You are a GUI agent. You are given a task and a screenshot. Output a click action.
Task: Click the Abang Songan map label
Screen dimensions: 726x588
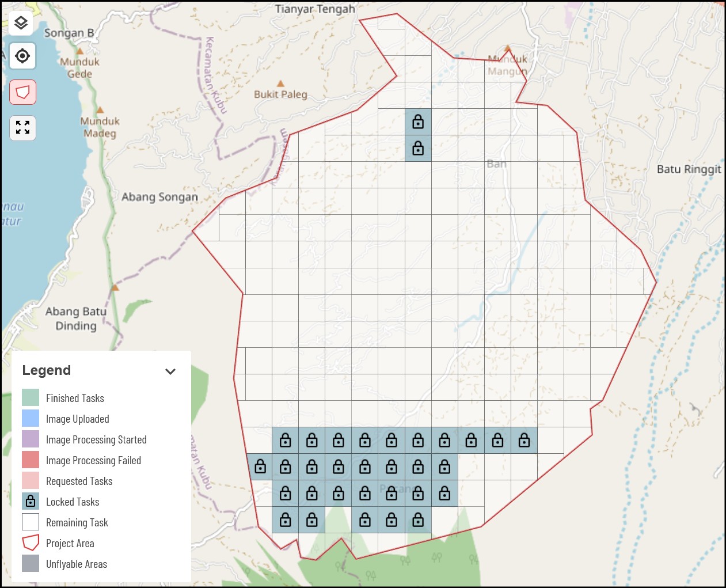[x=159, y=197]
